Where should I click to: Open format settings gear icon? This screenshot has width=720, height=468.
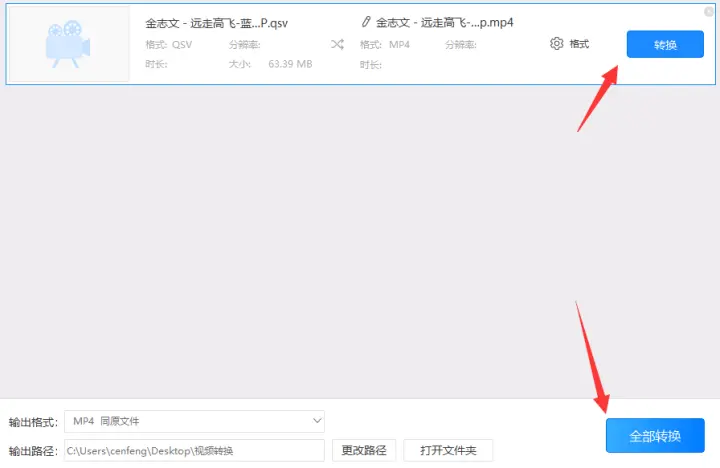557,44
